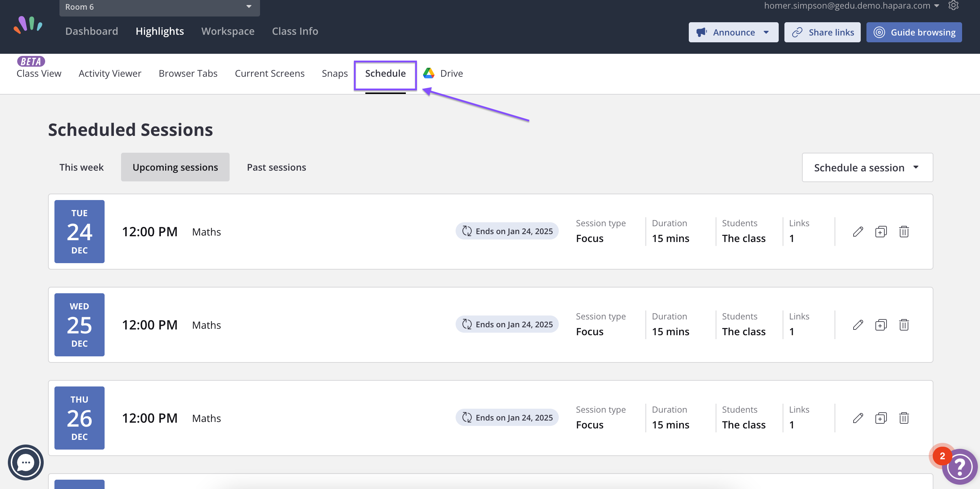Open the Snaps tab
This screenshot has height=489, width=980.
(335, 73)
